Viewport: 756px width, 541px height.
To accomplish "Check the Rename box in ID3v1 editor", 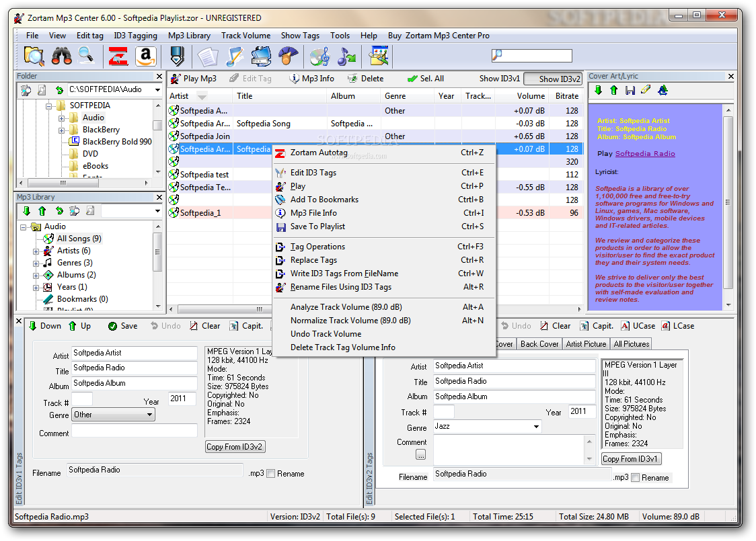I will tap(271, 474).
